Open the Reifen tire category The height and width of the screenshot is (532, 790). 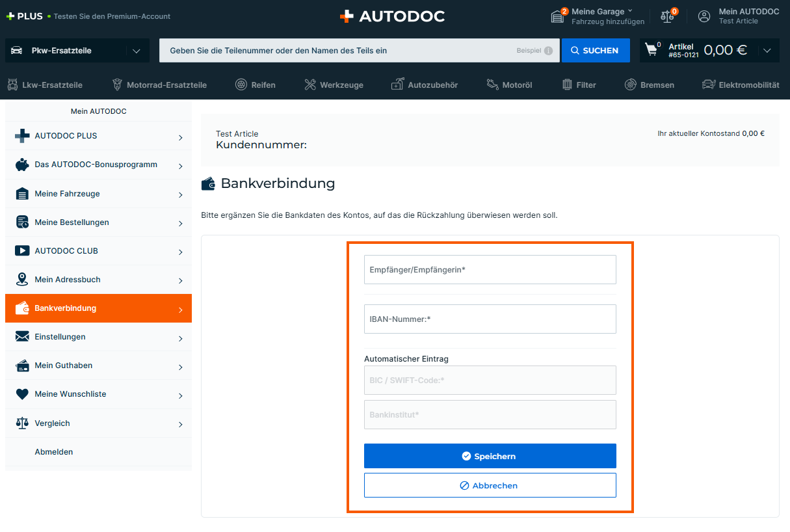[x=255, y=85]
